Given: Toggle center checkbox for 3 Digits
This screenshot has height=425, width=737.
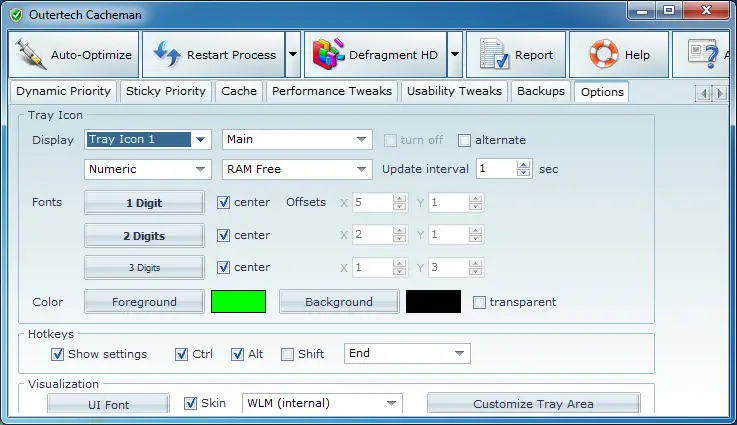Looking at the screenshot, I should coord(224,268).
